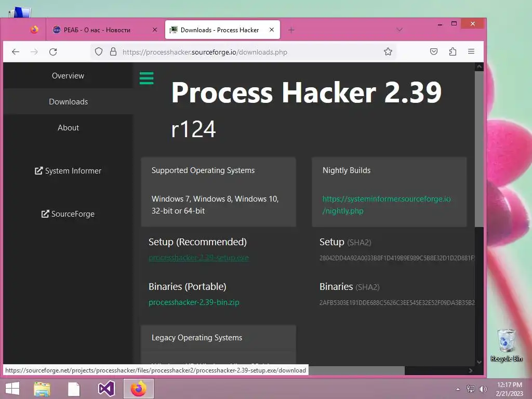
Task: Open the Windows Start button
Action: (x=12, y=389)
